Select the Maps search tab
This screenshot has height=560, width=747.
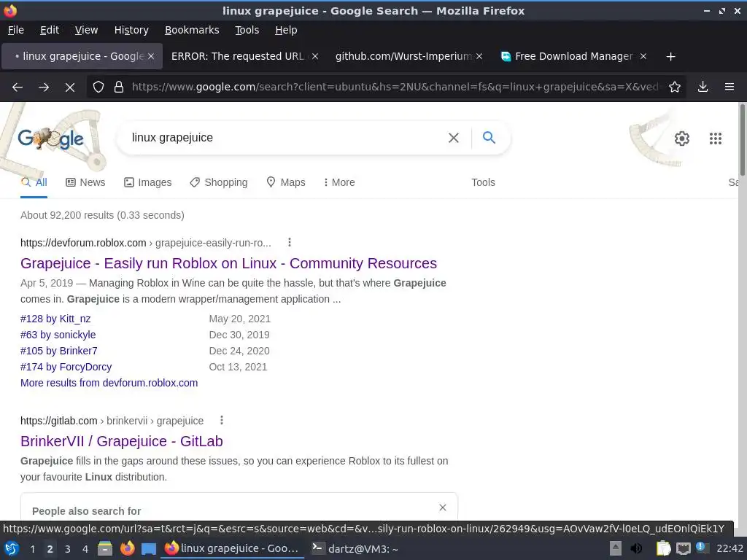[286, 182]
